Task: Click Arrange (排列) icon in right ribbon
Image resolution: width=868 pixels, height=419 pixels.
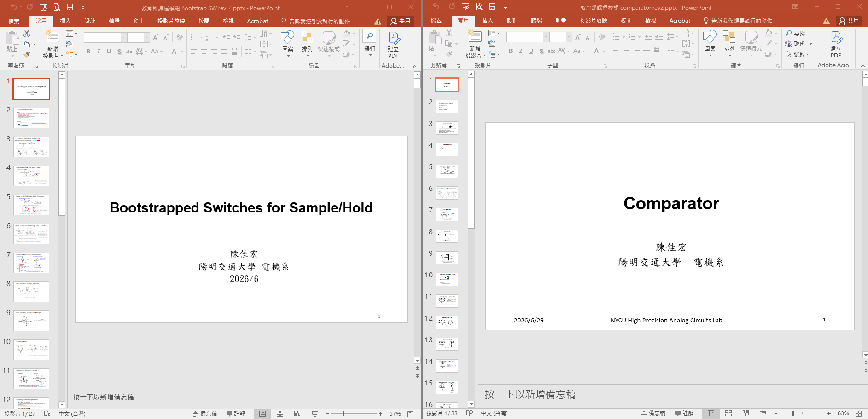Action: coord(729,43)
